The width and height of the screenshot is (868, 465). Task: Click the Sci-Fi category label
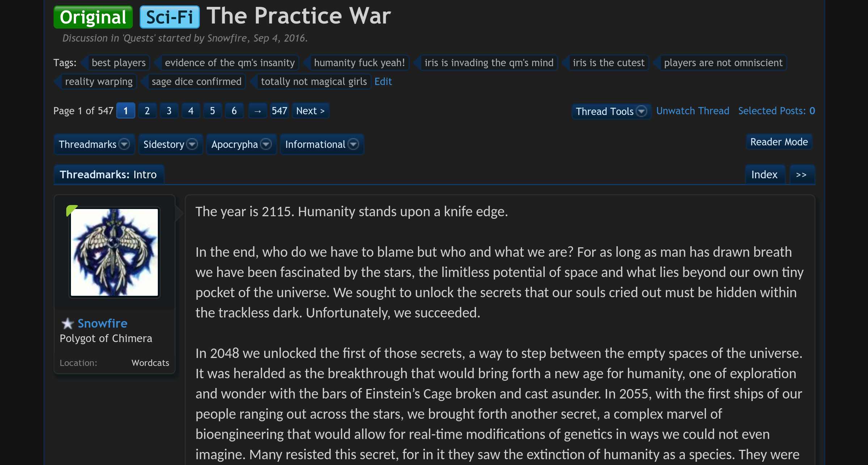click(169, 17)
